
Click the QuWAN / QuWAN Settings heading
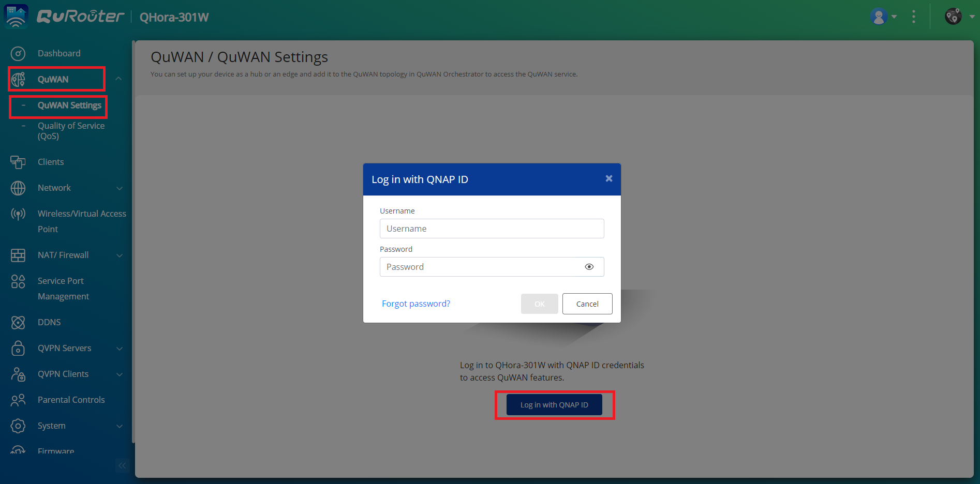pos(239,57)
